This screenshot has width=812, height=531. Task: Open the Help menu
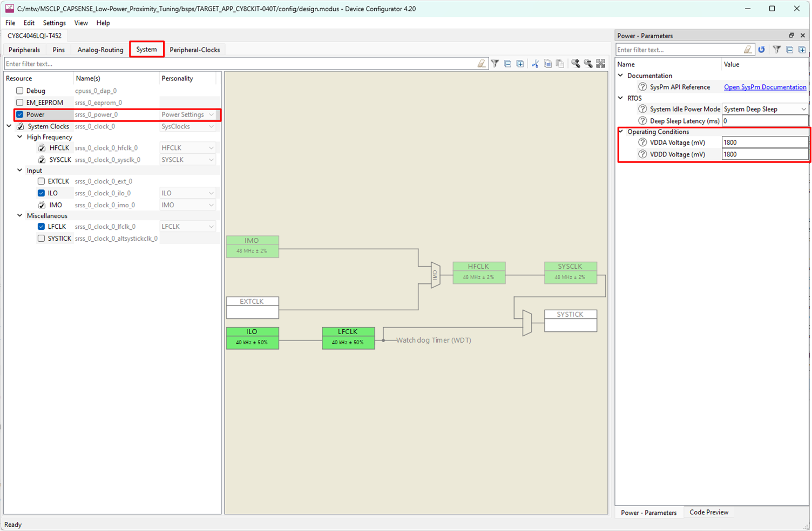pyautogui.click(x=103, y=23)
